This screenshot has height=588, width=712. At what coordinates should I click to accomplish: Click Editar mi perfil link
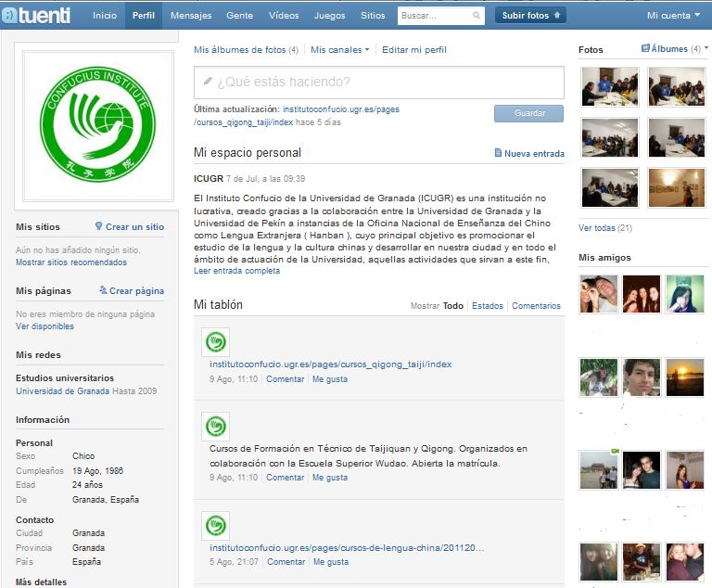pyautogui.click(x=414, y=49)
